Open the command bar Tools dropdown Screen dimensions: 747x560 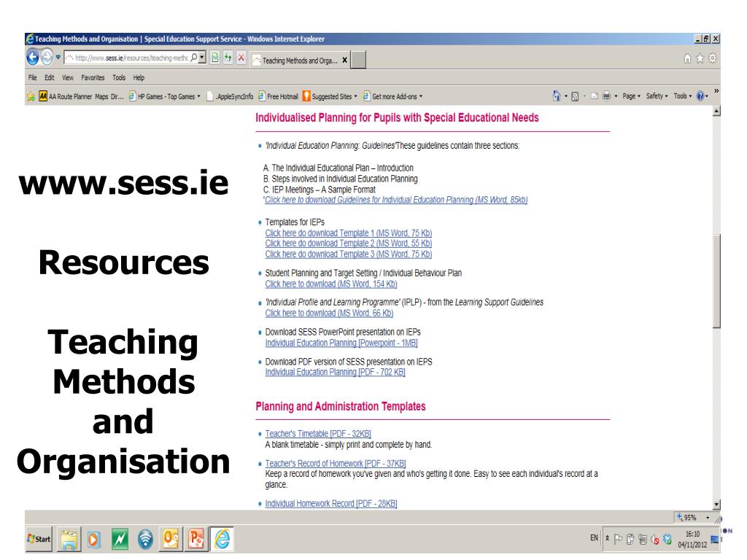tap(683, 96)
